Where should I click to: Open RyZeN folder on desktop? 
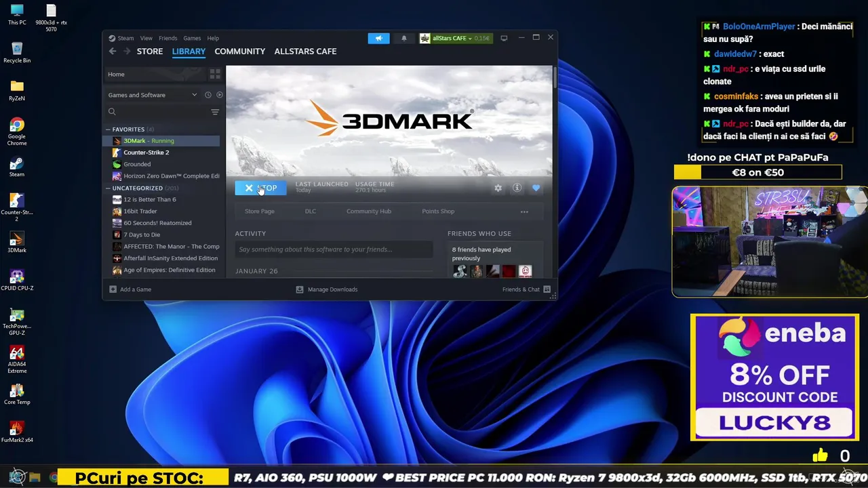[x=17, y=91]
